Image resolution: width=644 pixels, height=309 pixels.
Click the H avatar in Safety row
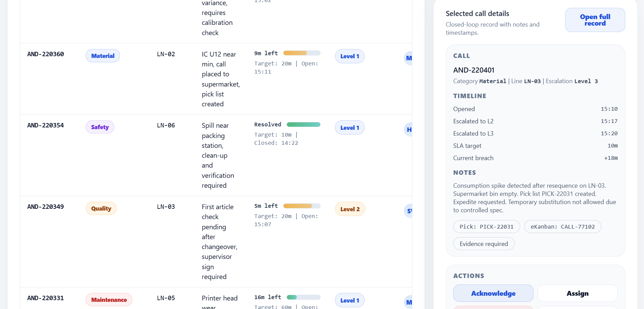[x=408, y=130]
